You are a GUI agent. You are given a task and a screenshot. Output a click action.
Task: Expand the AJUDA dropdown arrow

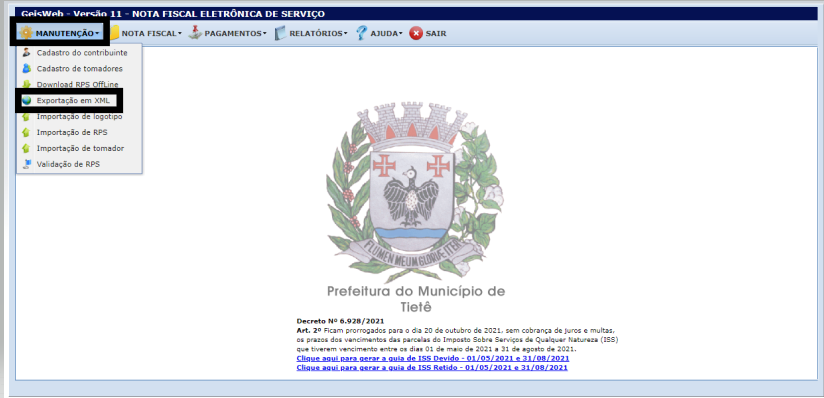coord(400,34)
